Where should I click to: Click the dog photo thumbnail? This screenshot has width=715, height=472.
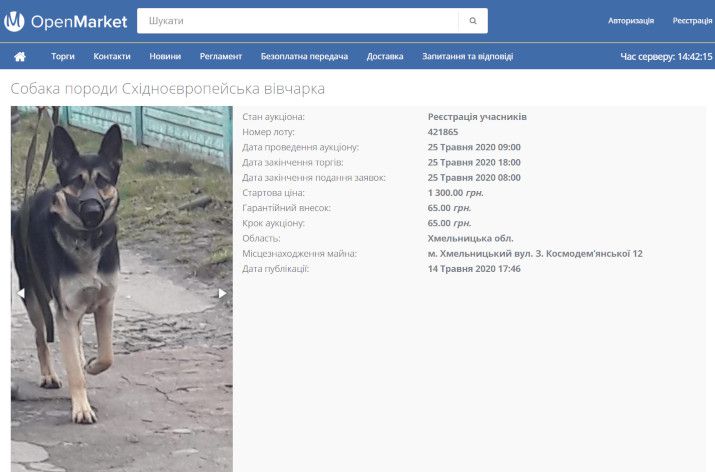click(x=122, y=289)
